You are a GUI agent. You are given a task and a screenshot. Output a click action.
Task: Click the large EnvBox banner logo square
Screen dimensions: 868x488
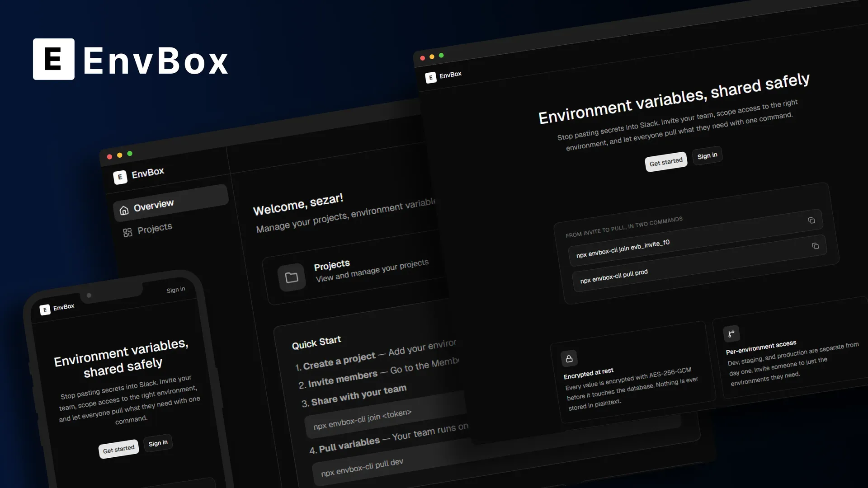coord(54,59)
